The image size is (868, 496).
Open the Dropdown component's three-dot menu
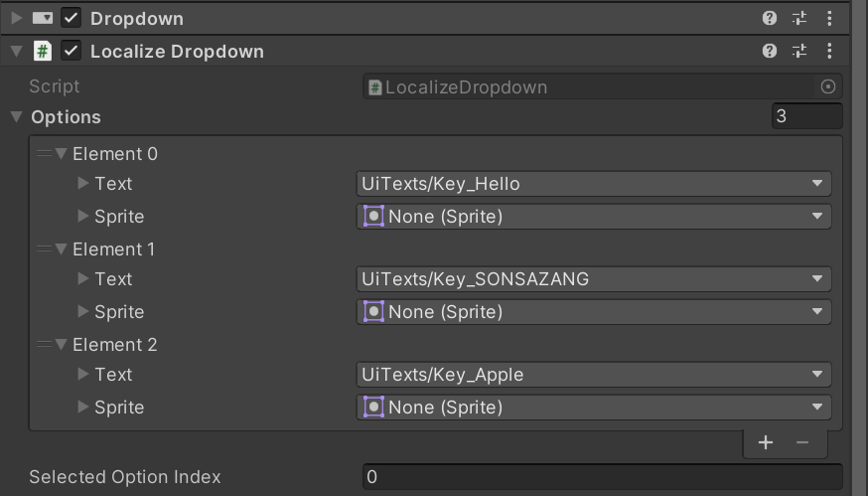pyautogui.click(x=829, y=18)
